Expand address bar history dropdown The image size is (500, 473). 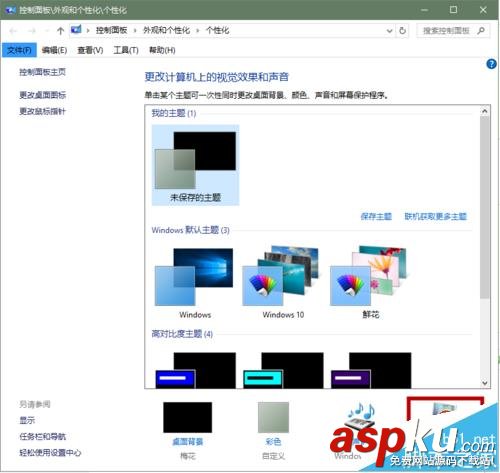point(389,31)
